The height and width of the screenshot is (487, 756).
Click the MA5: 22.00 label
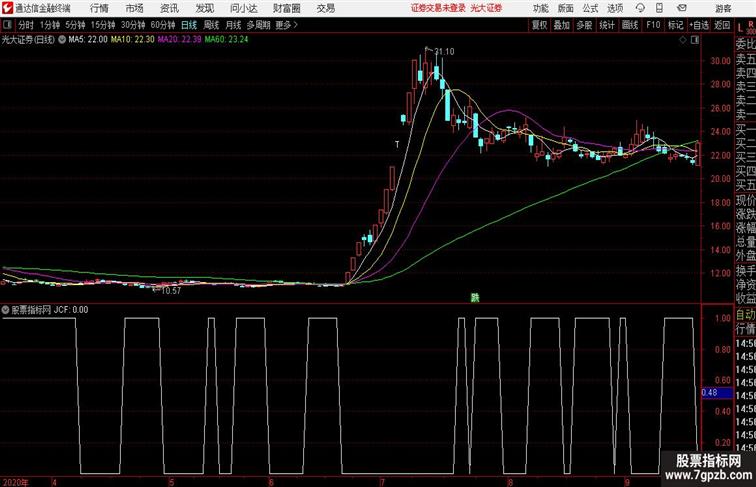tap(88, 40)
